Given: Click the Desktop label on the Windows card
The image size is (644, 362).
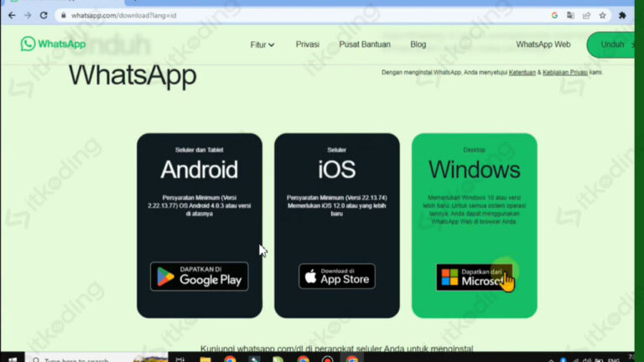Looking at the screenshot, I should [474, 150].
